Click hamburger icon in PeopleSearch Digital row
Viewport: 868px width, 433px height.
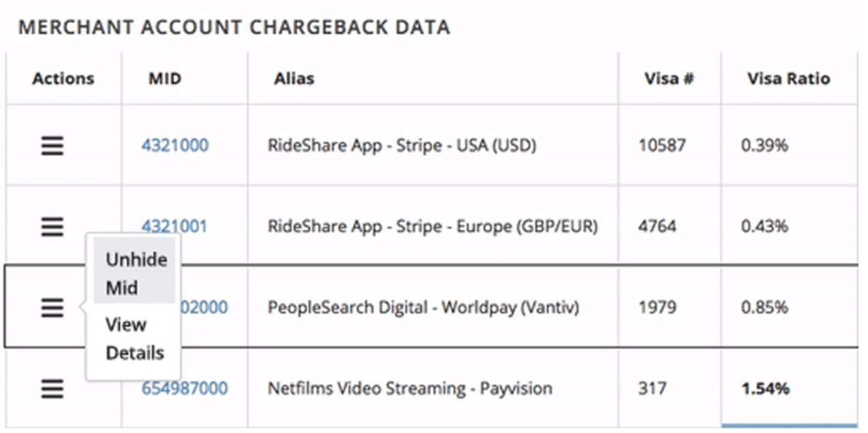click(52, 308)
